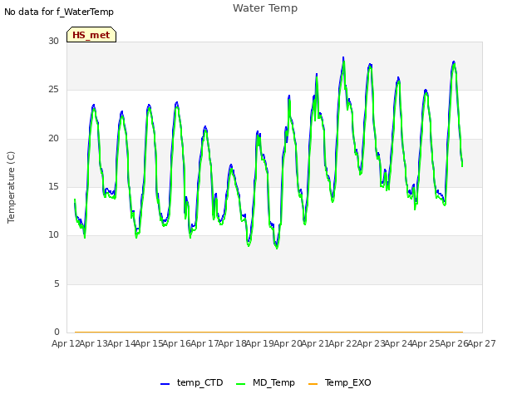Click the HS_met annotation label
The width and height of the screenshot is (532, 399).
coord(91,35)
